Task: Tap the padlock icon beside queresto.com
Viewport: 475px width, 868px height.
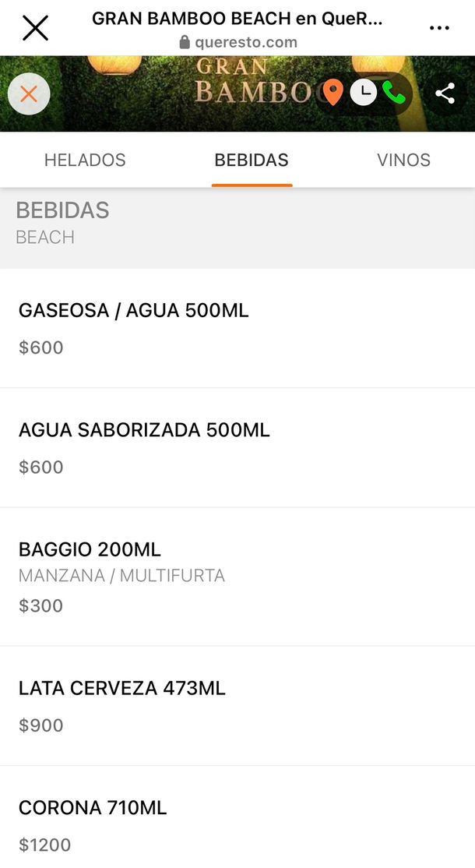Action: (x=185, y=42)
